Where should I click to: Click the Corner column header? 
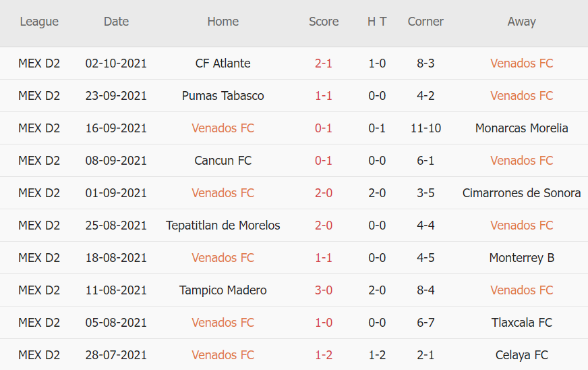425,22
